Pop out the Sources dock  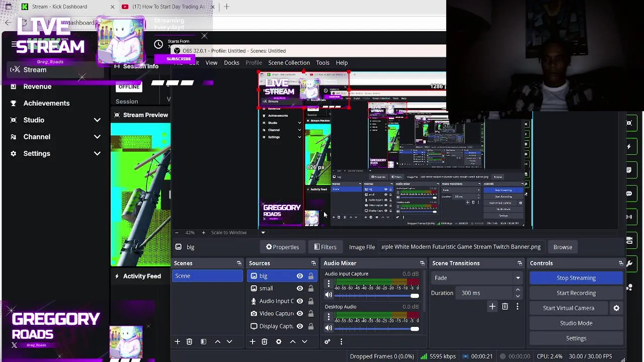click(313, 263)
